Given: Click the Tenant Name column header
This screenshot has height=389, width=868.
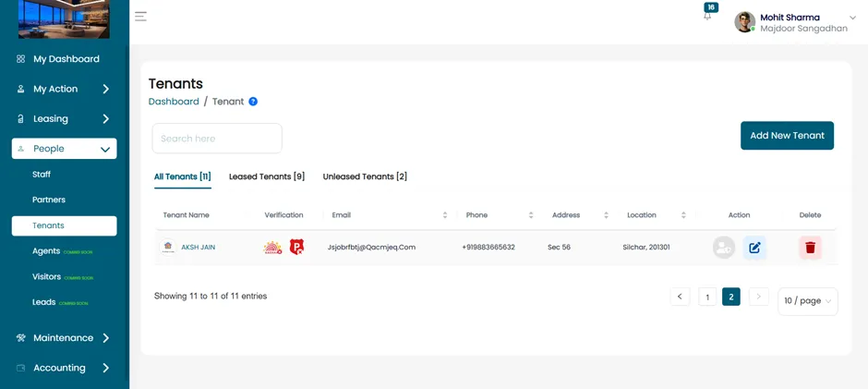Looking at the screenshot, I should coord(186,215).
